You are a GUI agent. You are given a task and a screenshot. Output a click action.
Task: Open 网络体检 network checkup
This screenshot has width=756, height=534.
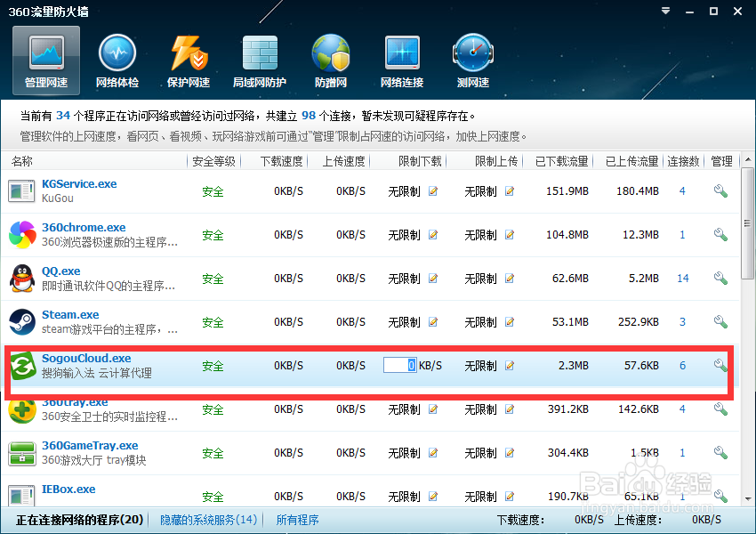click(117, 61)
